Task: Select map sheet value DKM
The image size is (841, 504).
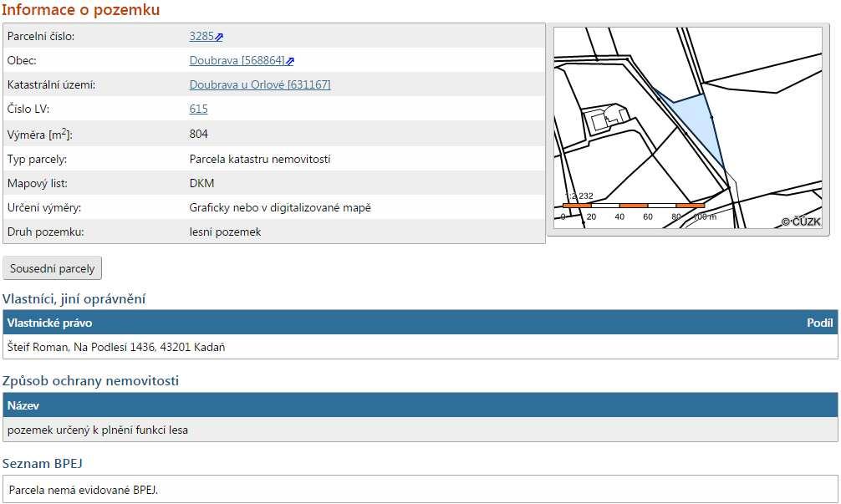Action: click(x=201, y=183)
